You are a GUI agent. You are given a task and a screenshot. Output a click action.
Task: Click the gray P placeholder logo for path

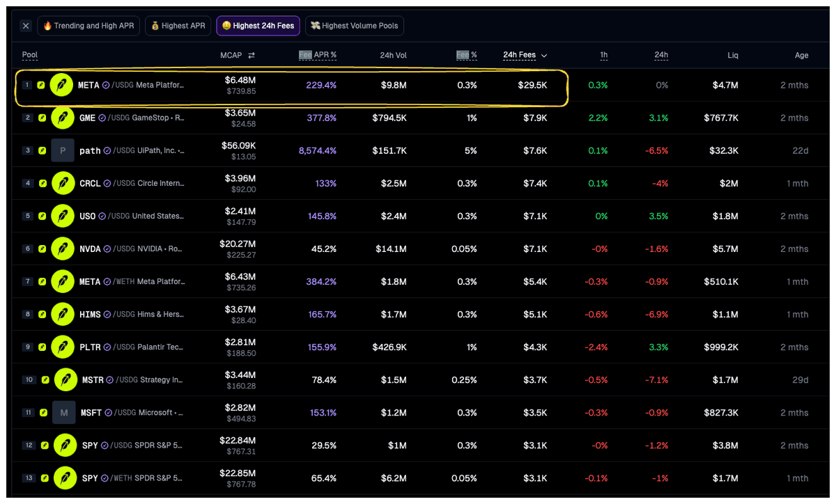tap(63, 150)
